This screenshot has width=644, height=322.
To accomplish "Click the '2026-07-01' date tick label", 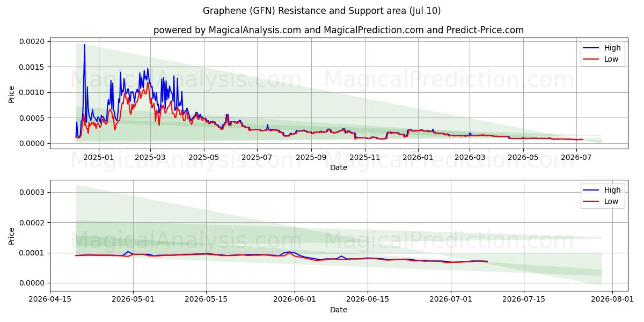I will [451, 299].
